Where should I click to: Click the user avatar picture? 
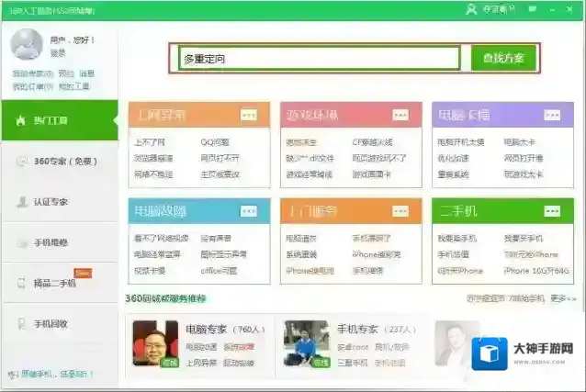[27, 44]
